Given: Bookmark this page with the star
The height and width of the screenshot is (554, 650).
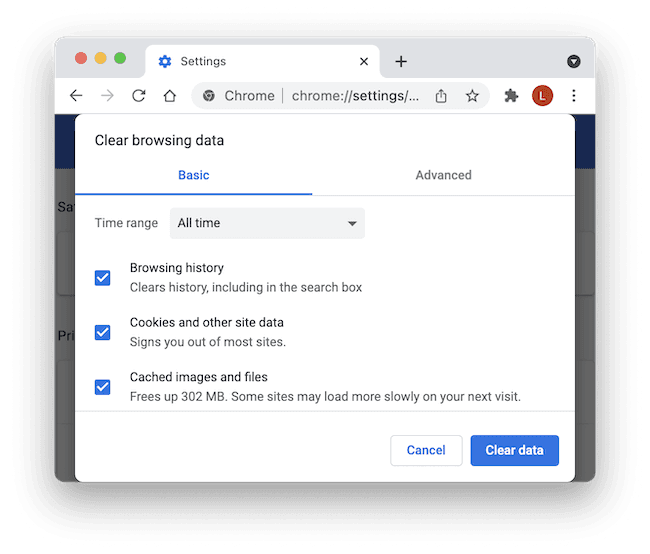Looking at the screenshot, I should pos(472,96).
